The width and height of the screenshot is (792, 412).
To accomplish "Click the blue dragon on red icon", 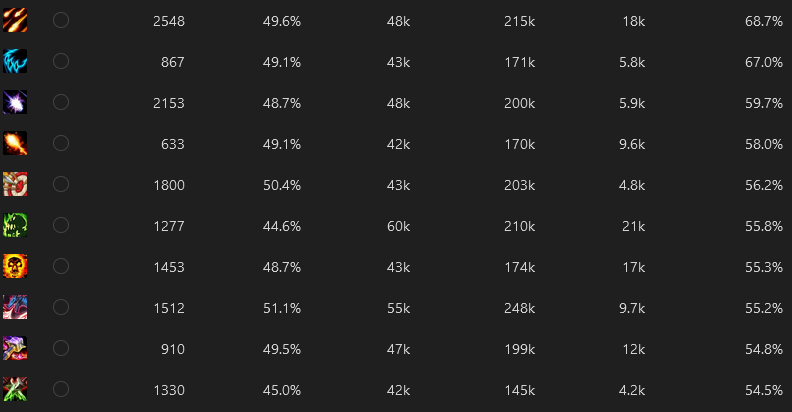I will point(15,307).
